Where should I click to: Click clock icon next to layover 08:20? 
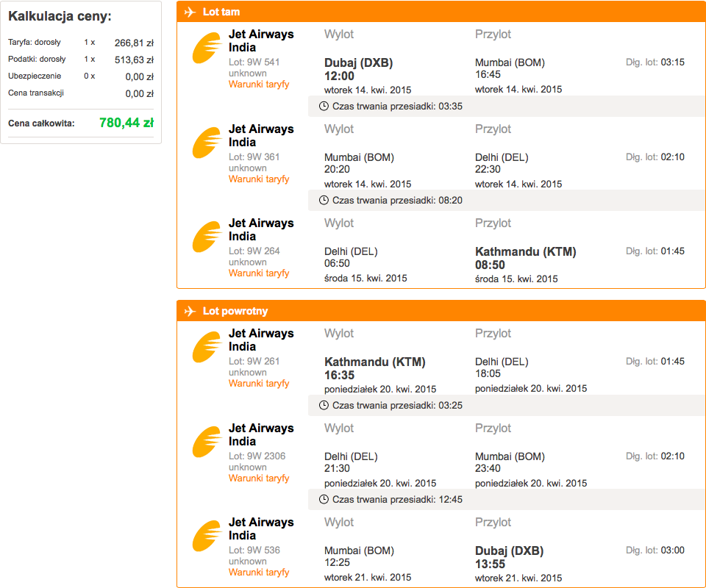pyautogui.click(x=324, y=200)
